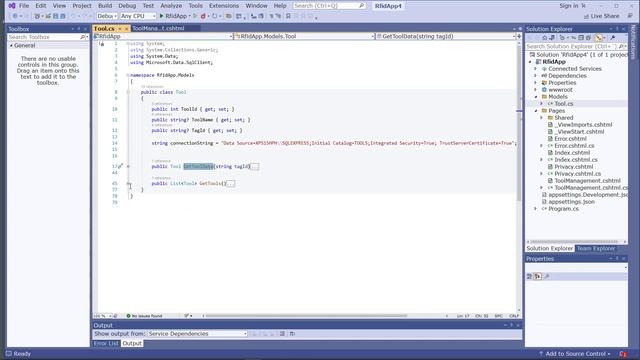Select Tool.cs in Solution Explorer
This screenshot has height=360, width=640.
[x=564, y=104]
